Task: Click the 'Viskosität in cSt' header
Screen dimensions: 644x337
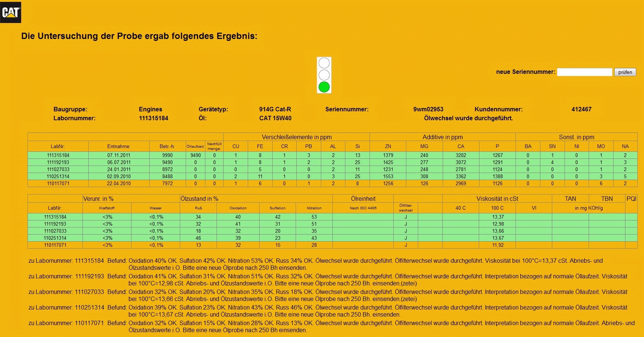Action: pos(497,199)
